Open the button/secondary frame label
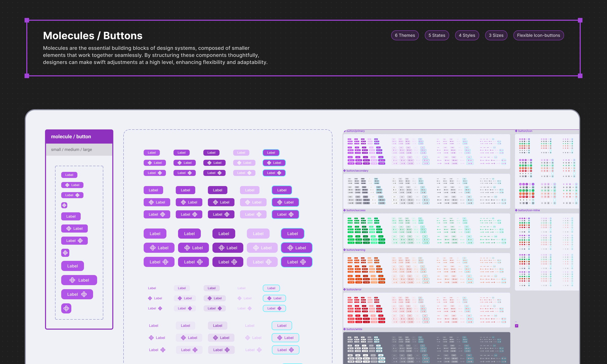This screenshot has width=607, height=364. [x=357, y=171]
